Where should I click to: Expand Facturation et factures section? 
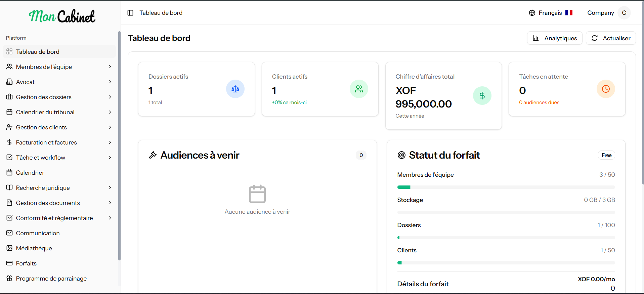tap(110, 142)
